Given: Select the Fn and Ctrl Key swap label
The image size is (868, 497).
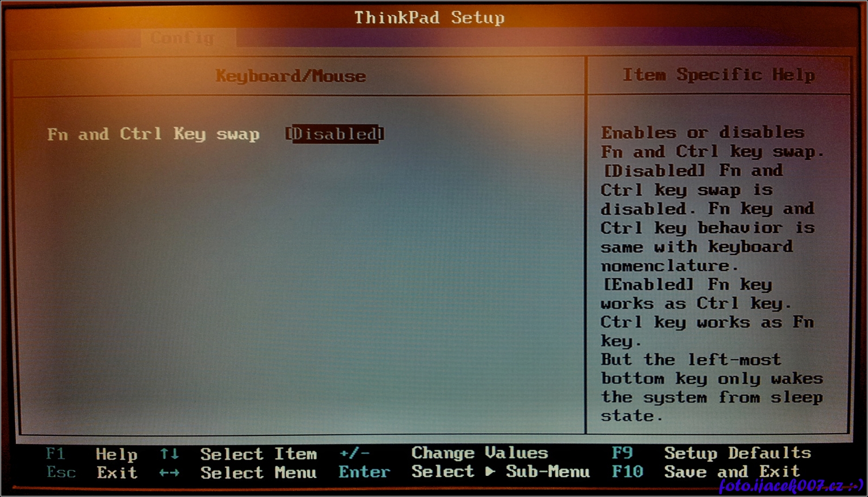Looking at the screenshot, I should [153, 134].
